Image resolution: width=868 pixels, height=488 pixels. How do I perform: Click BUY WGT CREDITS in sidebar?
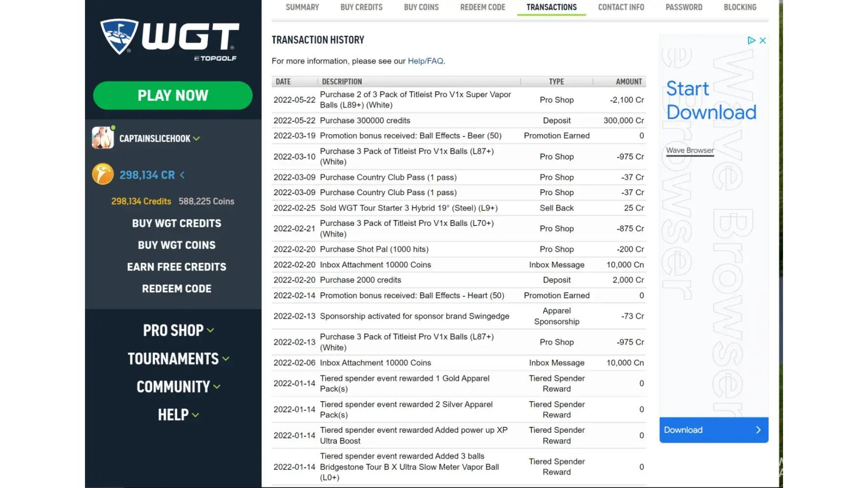coord(177,224)
